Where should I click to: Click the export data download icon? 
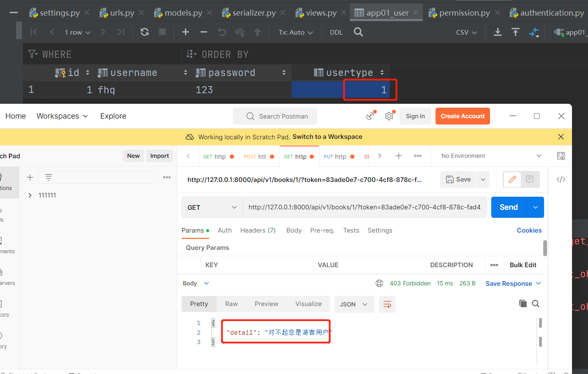[498, 32]
